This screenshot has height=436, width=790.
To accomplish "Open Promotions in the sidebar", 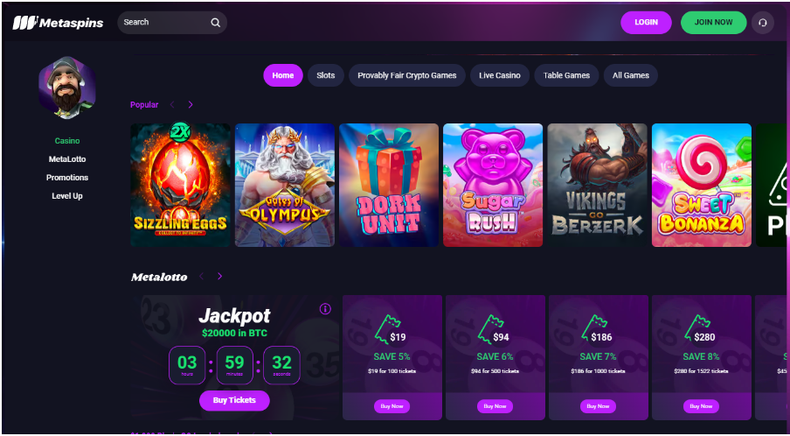I will 67,177.
